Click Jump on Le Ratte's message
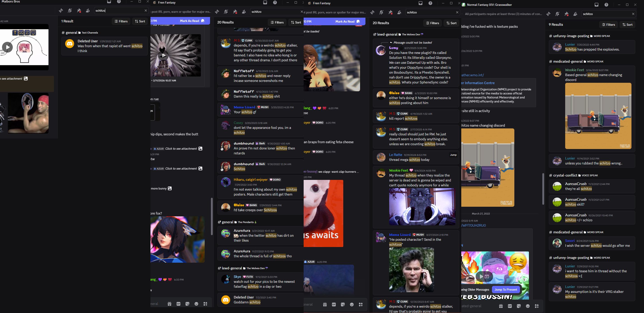The image size is (644, 313). coord(453,155)
